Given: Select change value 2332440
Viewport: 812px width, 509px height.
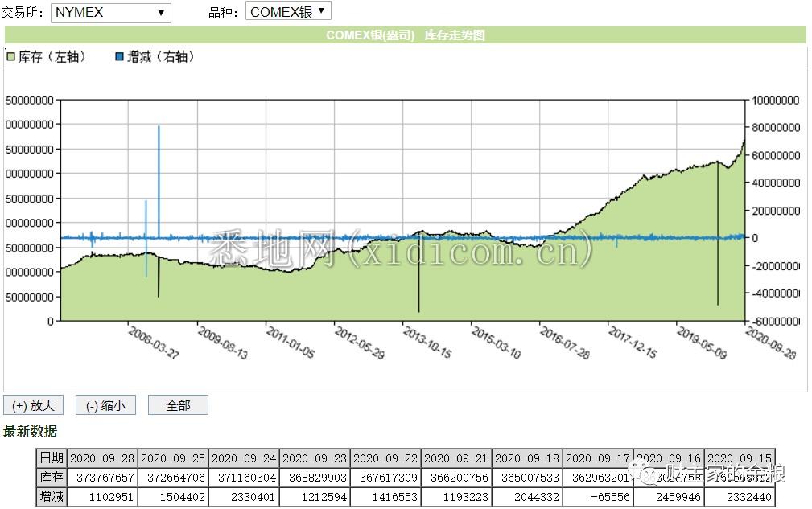Looking at the screenshot, I should coord(748,497).
